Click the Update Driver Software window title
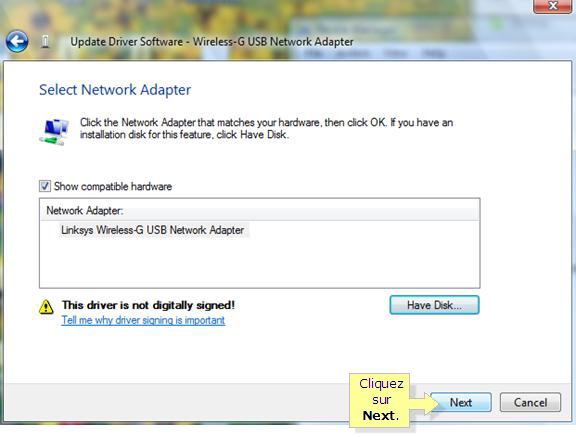 tap(212, 42)
